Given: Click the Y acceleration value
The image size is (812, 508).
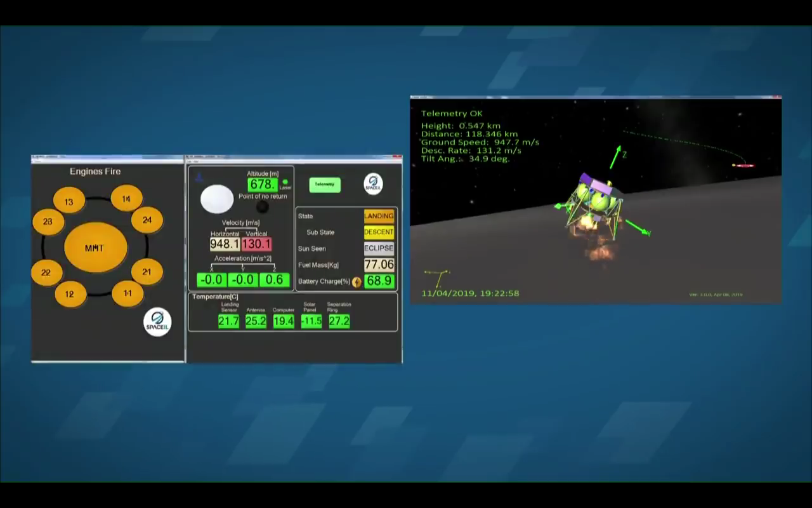Looking at the screenshot, I should 242,280.
